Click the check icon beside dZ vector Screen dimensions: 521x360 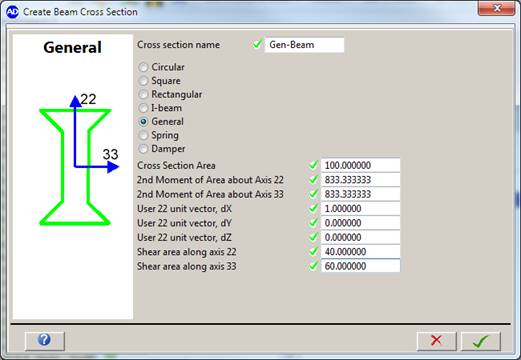click(x=313, y=237)
